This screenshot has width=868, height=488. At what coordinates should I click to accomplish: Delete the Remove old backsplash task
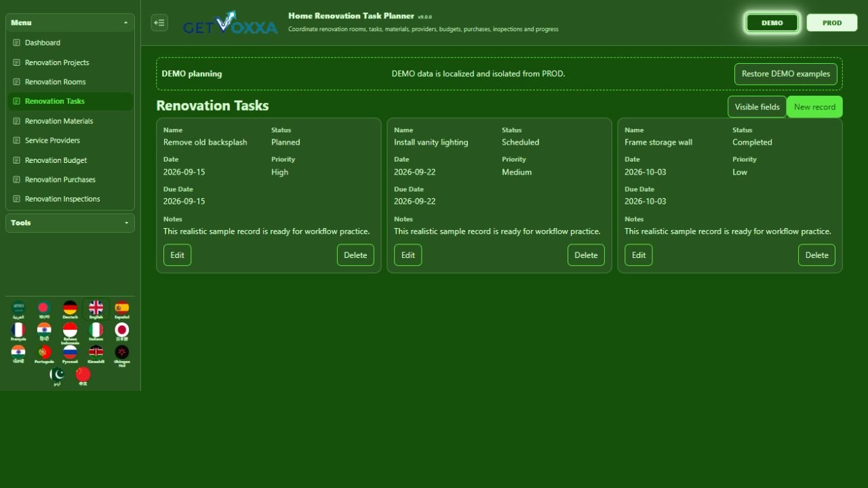click(x=355, y=255)
